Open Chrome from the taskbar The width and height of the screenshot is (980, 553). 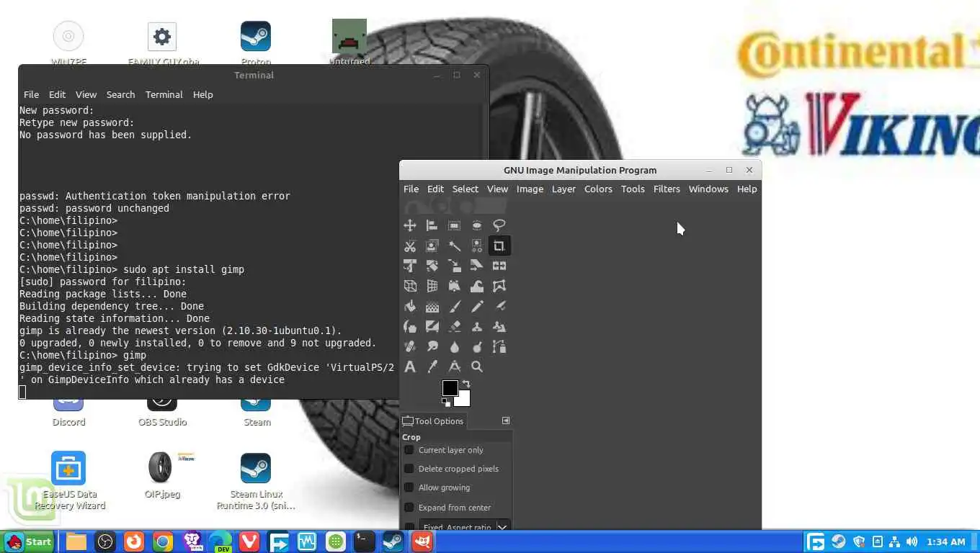[163, 541]
